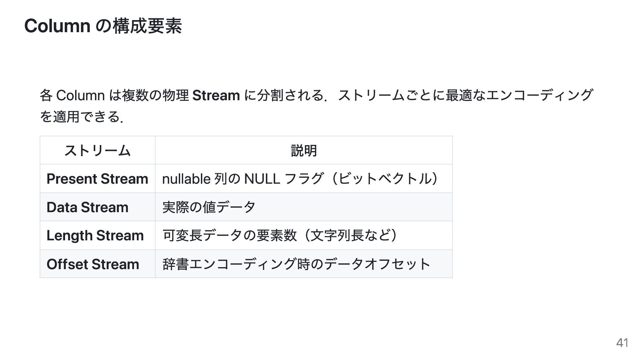Click the slide title Column の構成要素
This screenshot has height=362, width=644.
[103, 26]
